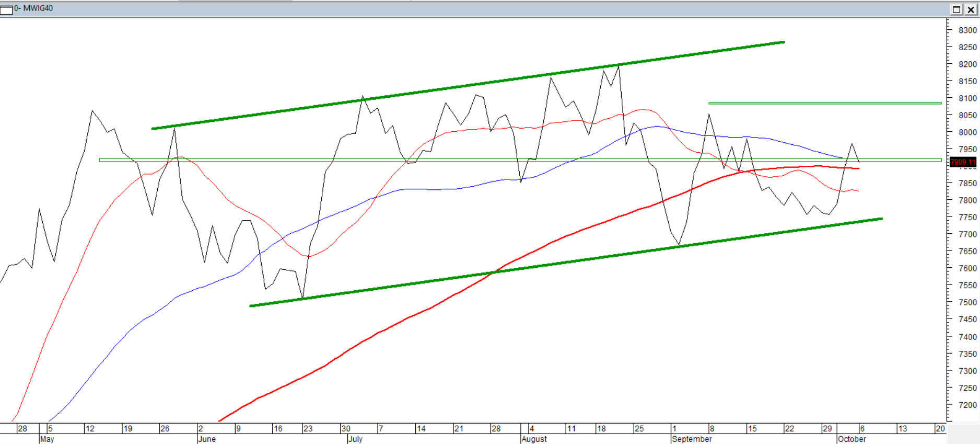Click the May label on date axis
This screenshot has width=980, height=444.
click(47, 439)
